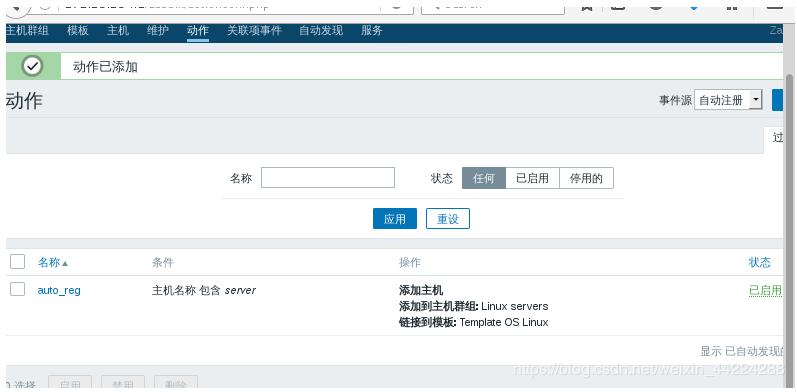Image resolution: width=797 pixels, height=392 pixels.
Task: Open the 自动发现 menu item
Action: [x=321, y=31]
